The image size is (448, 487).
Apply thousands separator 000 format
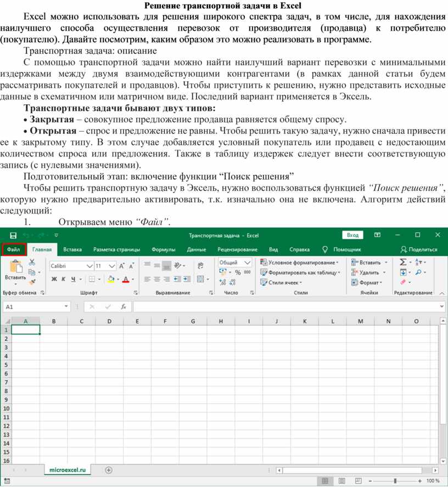(x=247, y=272)
